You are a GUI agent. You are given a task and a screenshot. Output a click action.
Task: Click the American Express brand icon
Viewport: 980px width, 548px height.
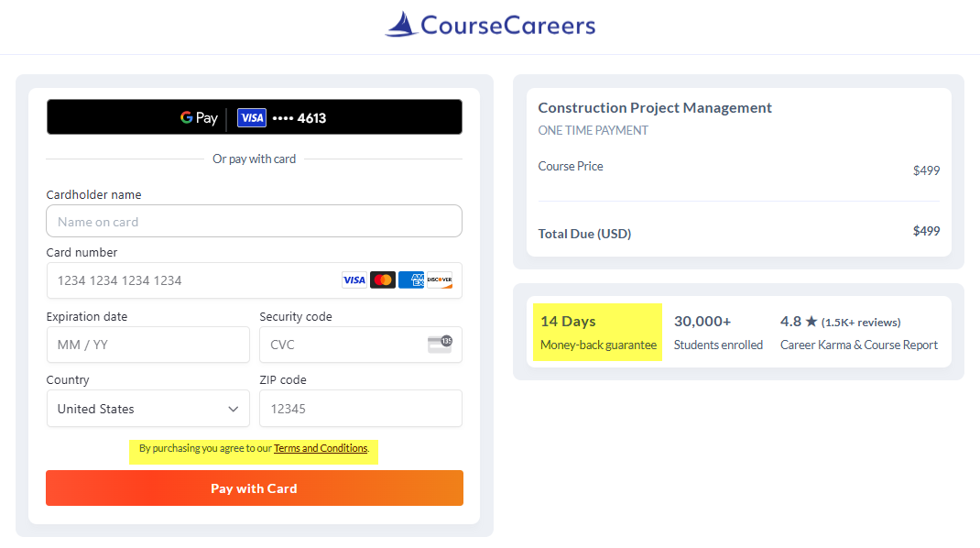(x=411, y=280)
